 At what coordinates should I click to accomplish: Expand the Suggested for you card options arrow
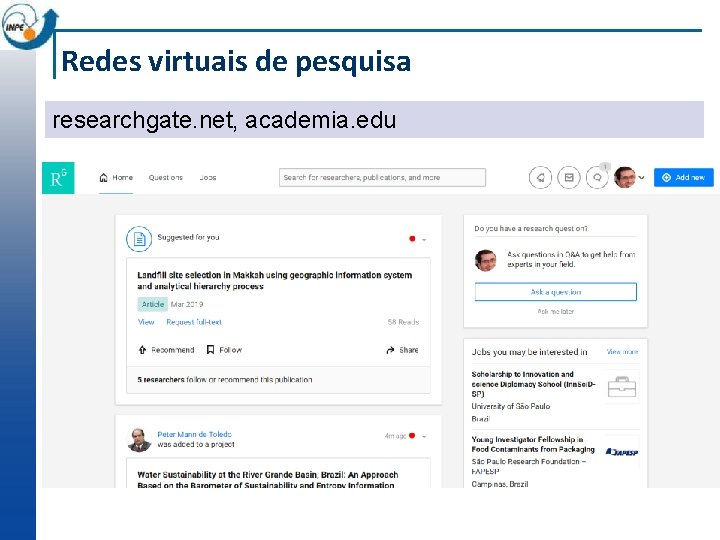424,240
